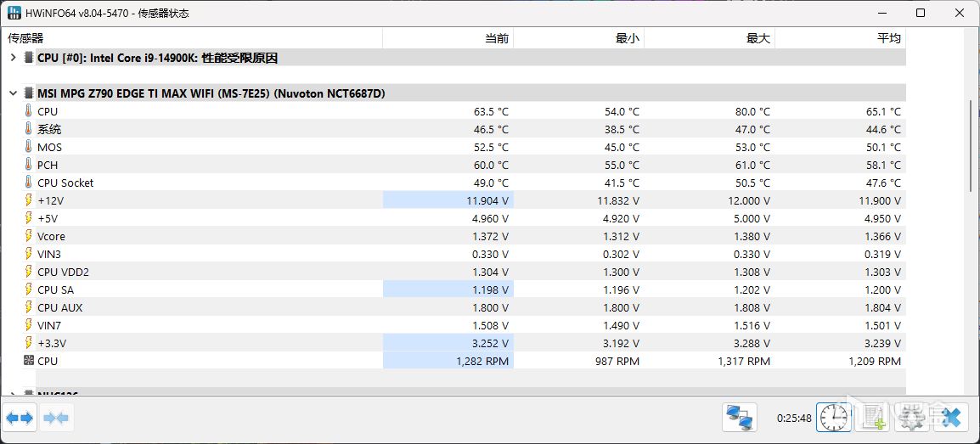Click the 平均 column header
Screen dimensions: 980x444
coord(889,38)
